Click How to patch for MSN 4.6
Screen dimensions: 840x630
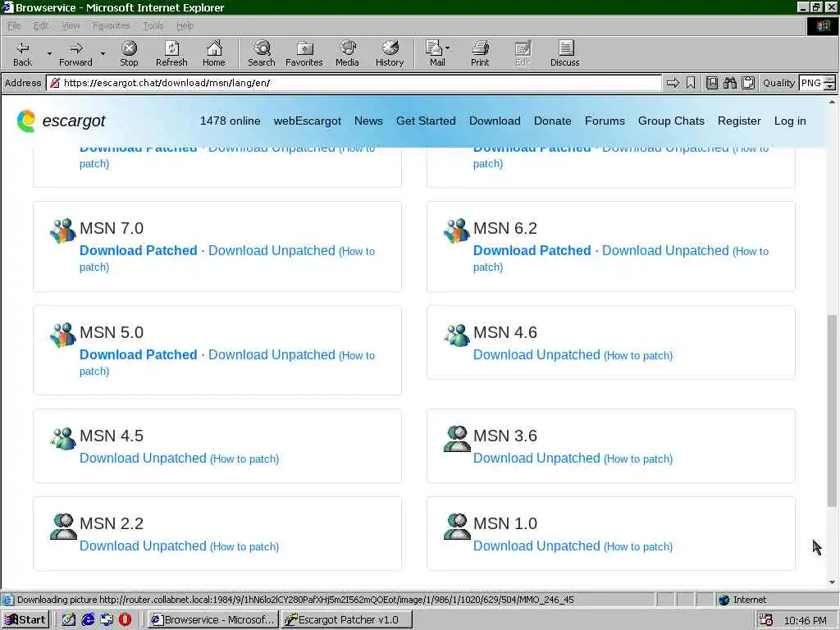click(x=638, y=356)
